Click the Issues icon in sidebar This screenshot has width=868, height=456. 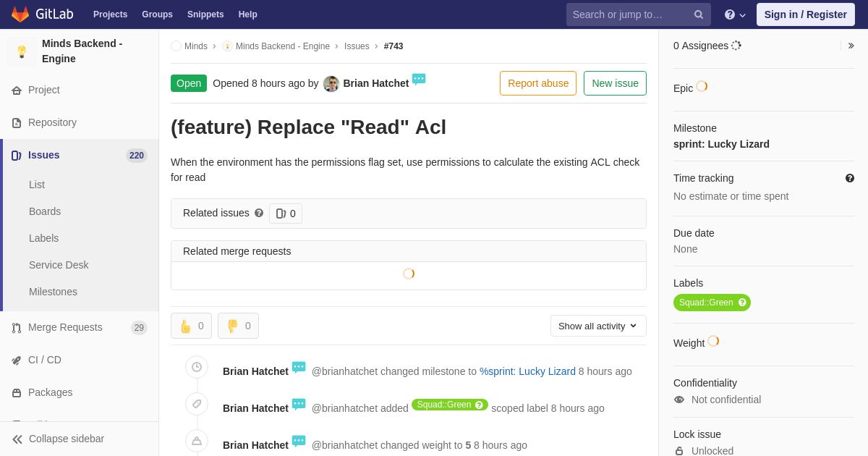click(x=17, y=156)
